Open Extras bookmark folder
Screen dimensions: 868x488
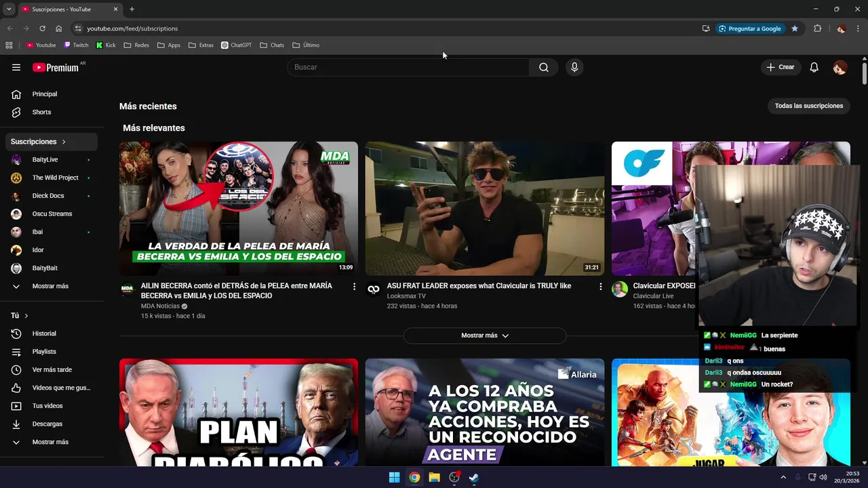click(201, 45)
